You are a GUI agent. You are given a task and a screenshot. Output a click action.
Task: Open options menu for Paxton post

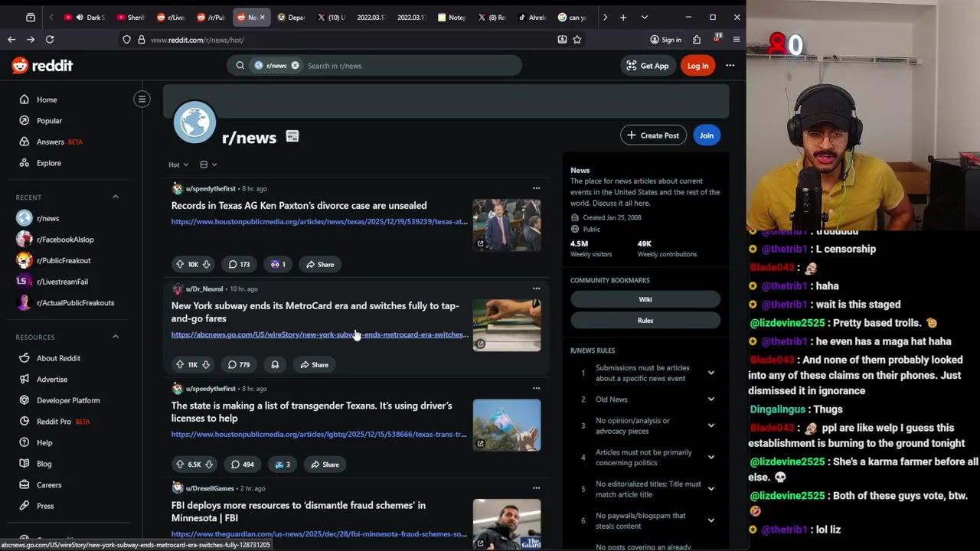tap(536, 188)
